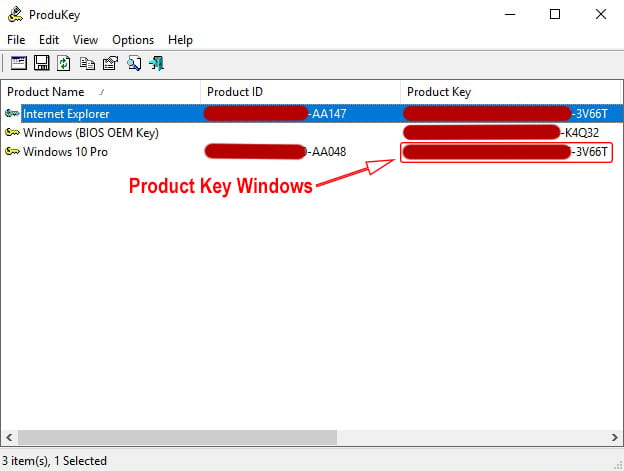The image size is (624, 471).
Task: Sort by the Product Key column header
Action: (x=511, y=92)
